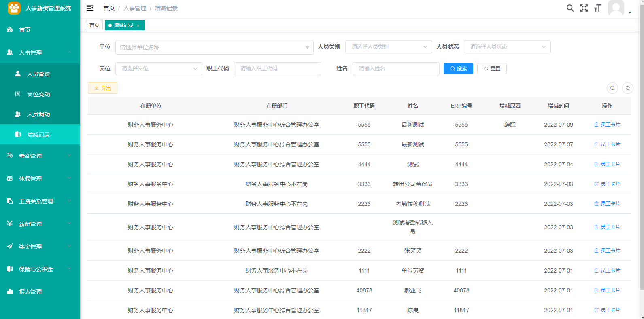Click the 岗位变动 icon in sidebar
Screen dimensions: 644x319
point(18,94)
